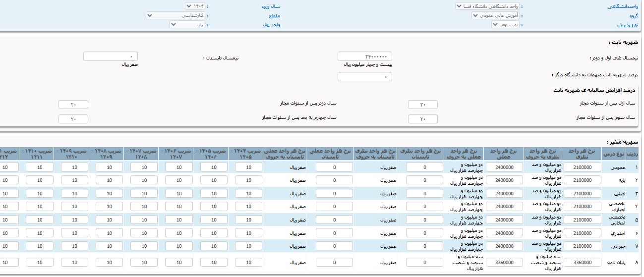Select the سال سوم پس از سنوات مجاز field
This screenshot has height=277, width=644.
coord(422,119)
